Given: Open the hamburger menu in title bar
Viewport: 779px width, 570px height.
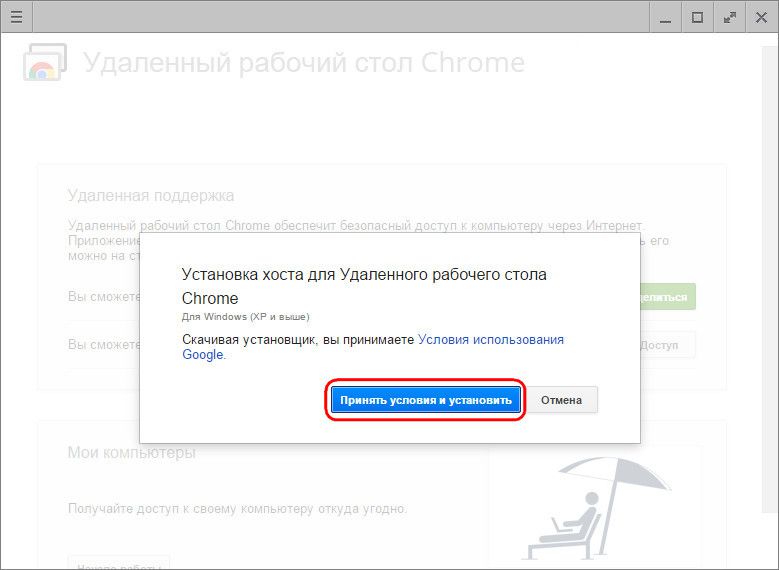Looking at the screenshot, I should pos(16,17).
